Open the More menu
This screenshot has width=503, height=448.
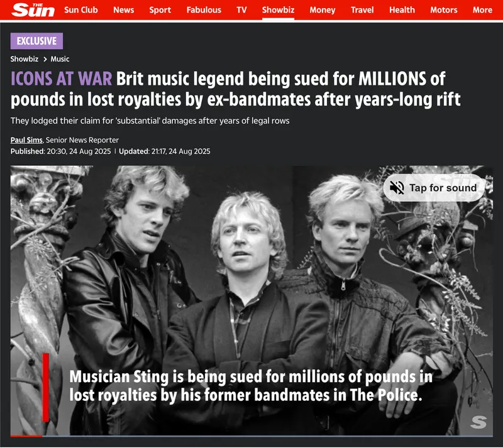click(482, 10)
